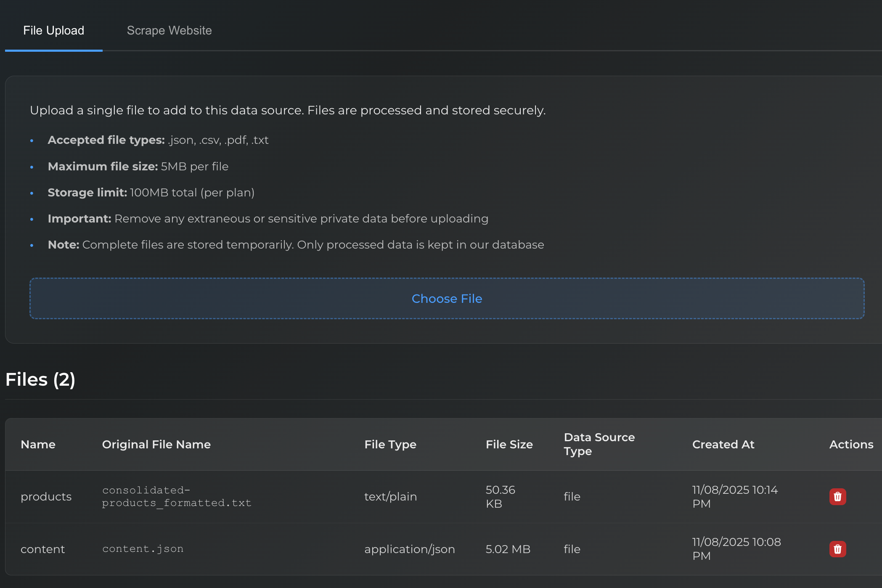This screenshot has height=588, width=882.
Task: Select the content row name cell
Action: pyautogui.click(x=42, y=549)
